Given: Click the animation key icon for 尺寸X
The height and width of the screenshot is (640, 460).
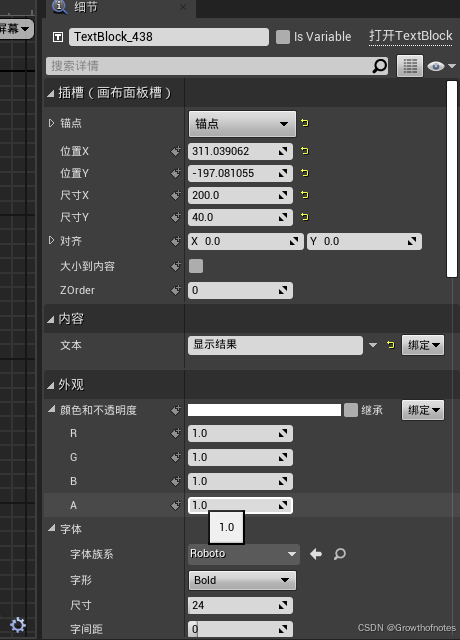Looking at the screenshot, I should click(176, 196).
